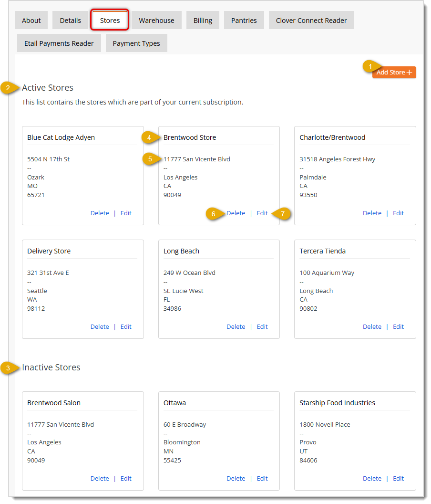Viewport: 431px width, 504px height.
Task: Edit the Charlotte/Brentwood store
Action: click(398, 213)
